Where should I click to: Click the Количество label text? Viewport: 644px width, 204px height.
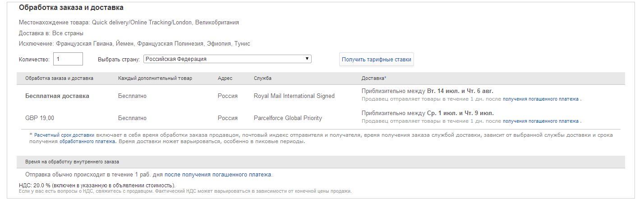[34, 60]
